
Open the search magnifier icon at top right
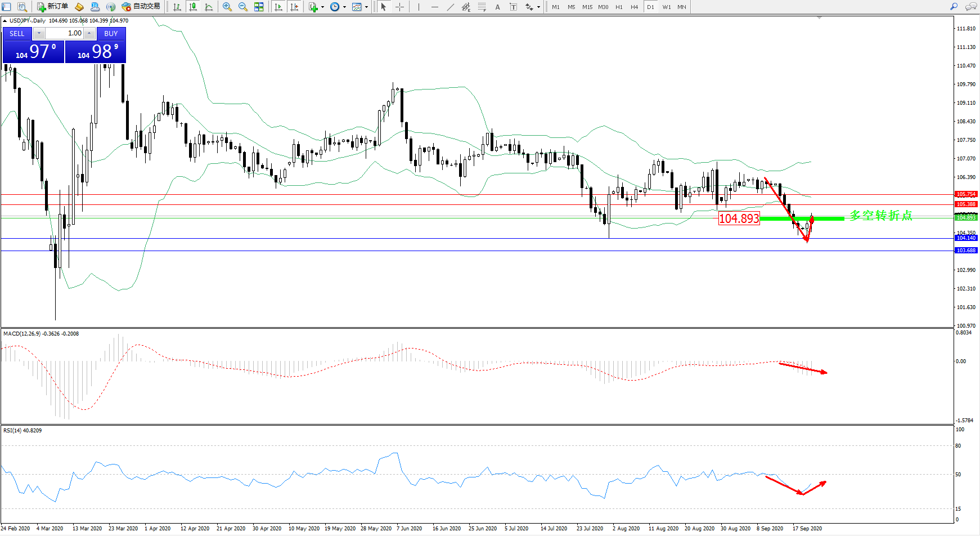[x=954, y=7]
